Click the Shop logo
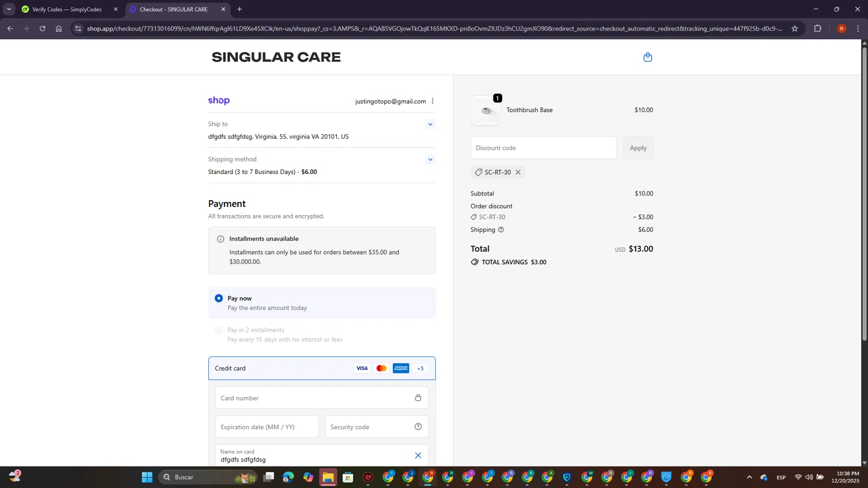The image size is (868, 488). (x=219, y=101)
